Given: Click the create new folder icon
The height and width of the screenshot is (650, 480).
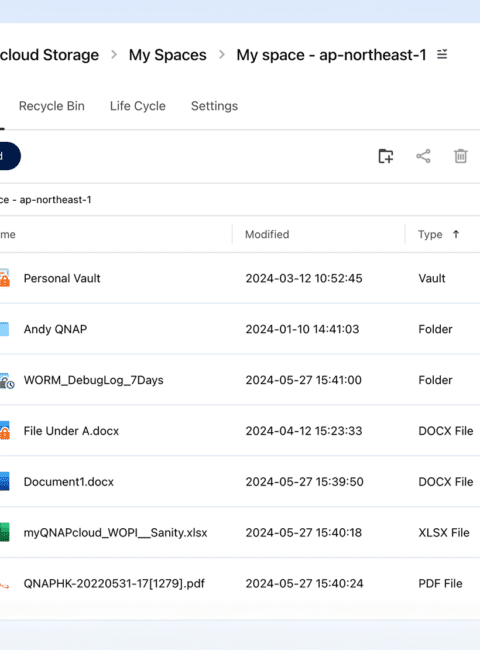Looking at the screenshot, I should 386,156.
